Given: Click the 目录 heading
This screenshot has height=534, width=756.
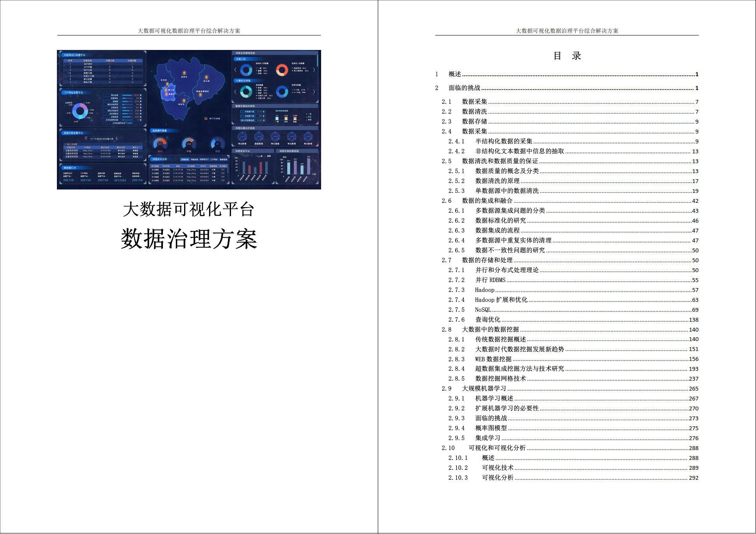Looking at the screenshot, I should click(x=567, y=56).
